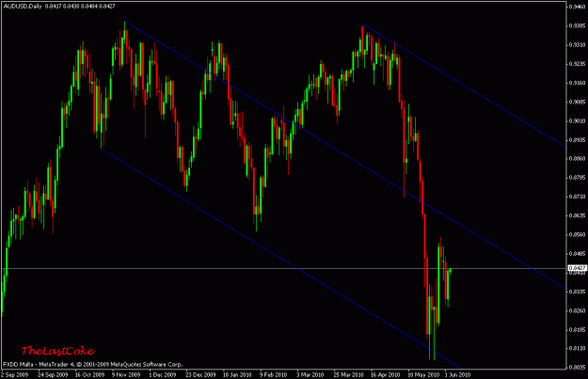Viewport: 588px width, 379px height.
Task: Click the 0.9235 price scale label
Action: pyautogui.click(x=578, y=64)
